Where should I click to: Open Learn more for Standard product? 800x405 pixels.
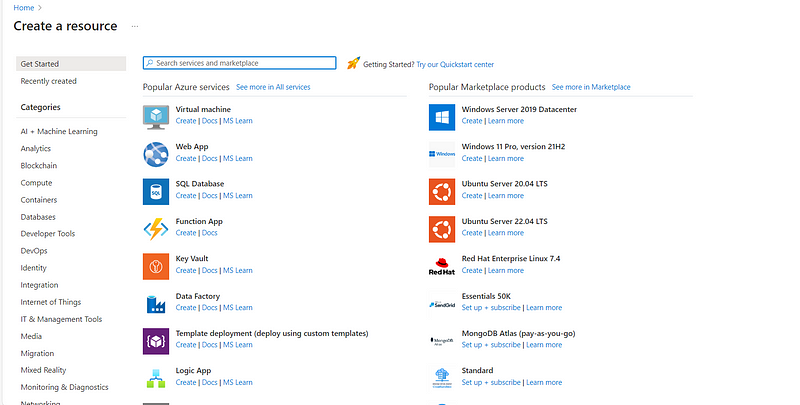click(x=544, y=383)
